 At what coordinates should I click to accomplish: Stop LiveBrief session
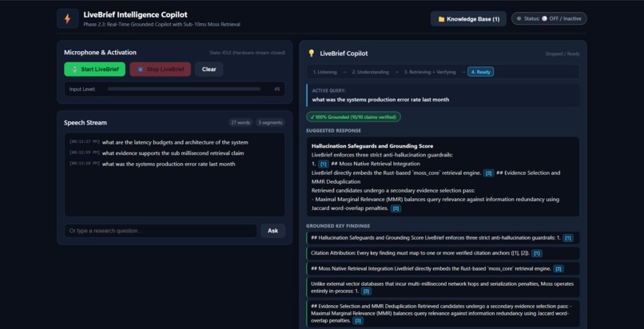tap(160, 69)
